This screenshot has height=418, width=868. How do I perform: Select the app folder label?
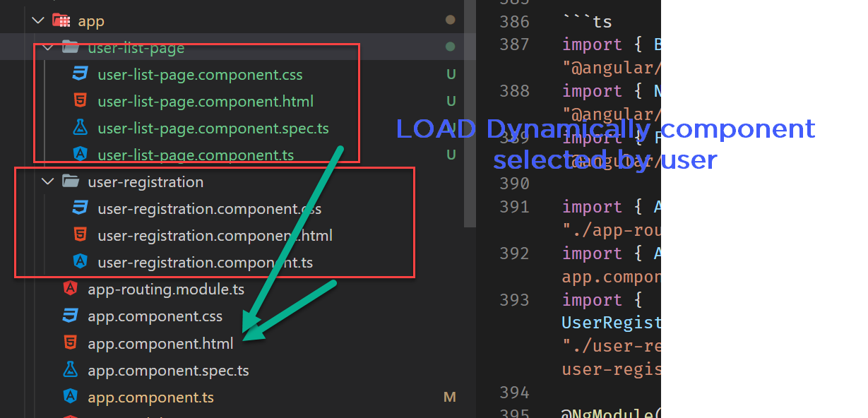(x=91, y=21)
